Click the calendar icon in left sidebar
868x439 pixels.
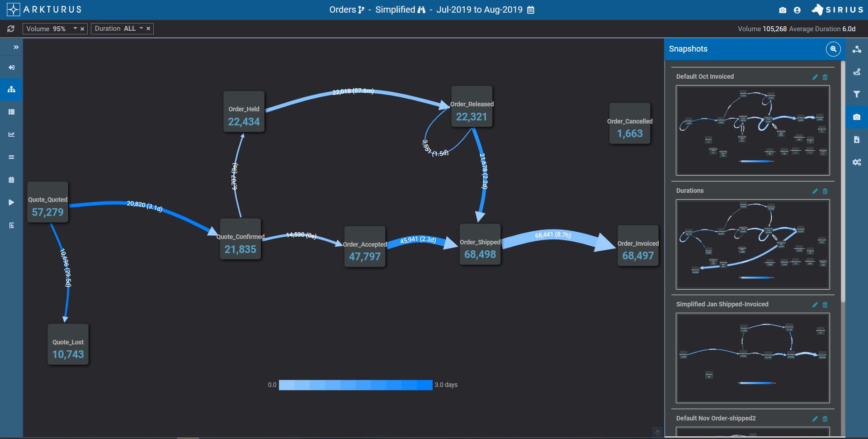tap(11, 180)
